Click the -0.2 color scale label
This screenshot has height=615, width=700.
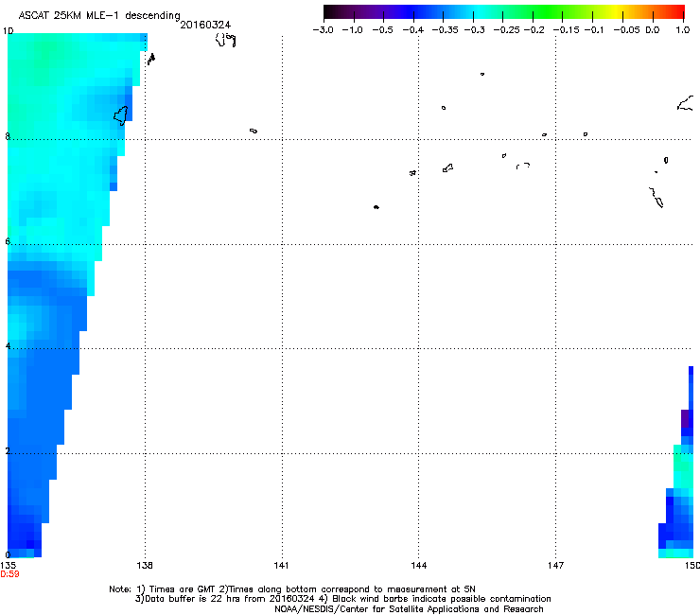pyautogui.click(x=534, y=30)
